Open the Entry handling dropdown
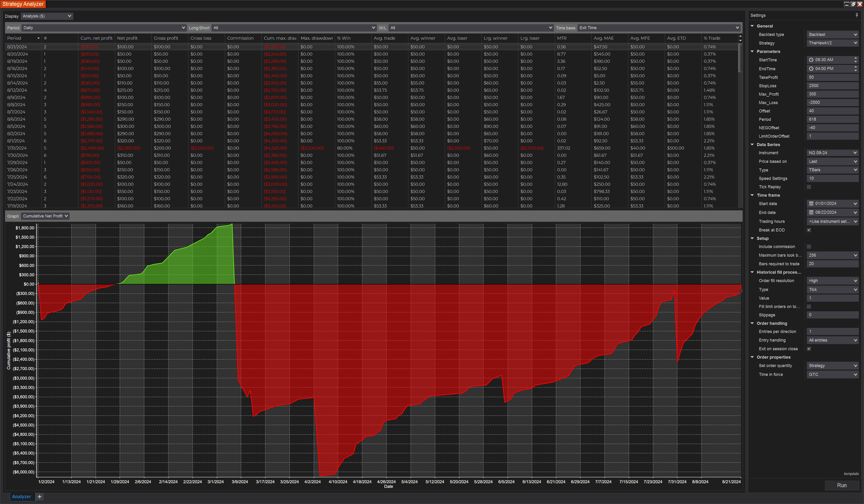The height and width of the screenshot is (504, 864). (x=833, y=340)
